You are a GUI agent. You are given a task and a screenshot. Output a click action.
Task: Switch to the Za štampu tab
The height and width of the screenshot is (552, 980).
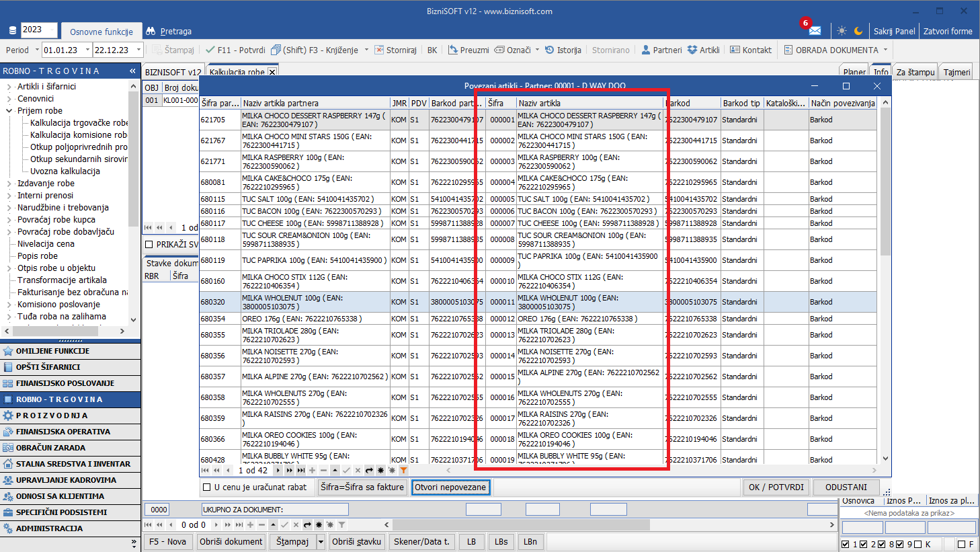click(x=915, y=72)
